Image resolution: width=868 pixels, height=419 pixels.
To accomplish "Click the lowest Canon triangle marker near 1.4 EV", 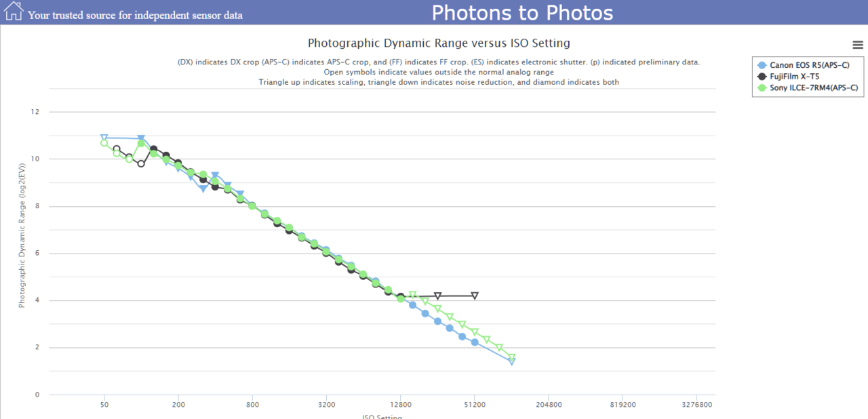I will [512, 361].
